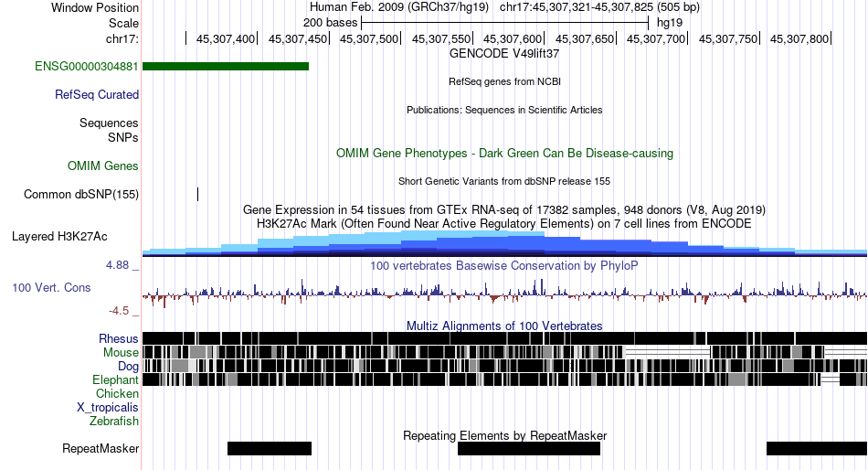
Task: Click the H3K27Ac layered signal graph
Action: click(504, 244)
